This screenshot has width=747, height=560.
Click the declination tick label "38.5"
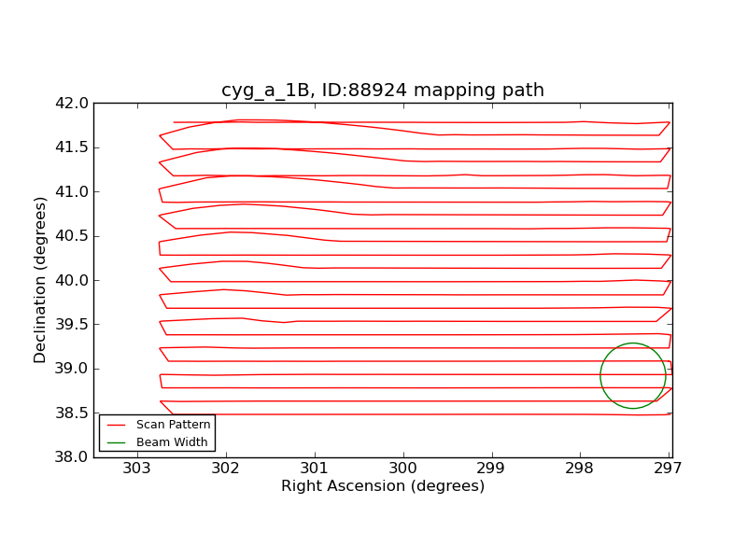tap(72, 413)
